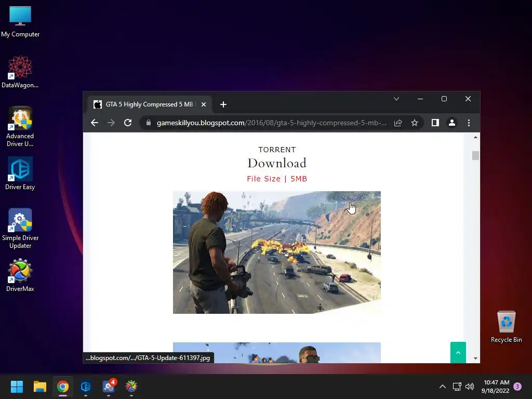Open the Chrome profile menu
The image size is (532, 399).
tap(451, 123)
